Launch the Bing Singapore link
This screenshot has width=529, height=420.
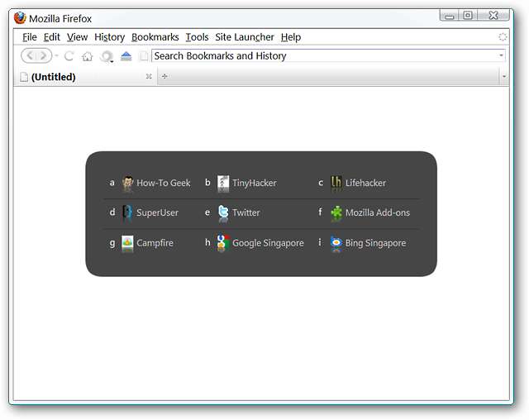(376, 243)
